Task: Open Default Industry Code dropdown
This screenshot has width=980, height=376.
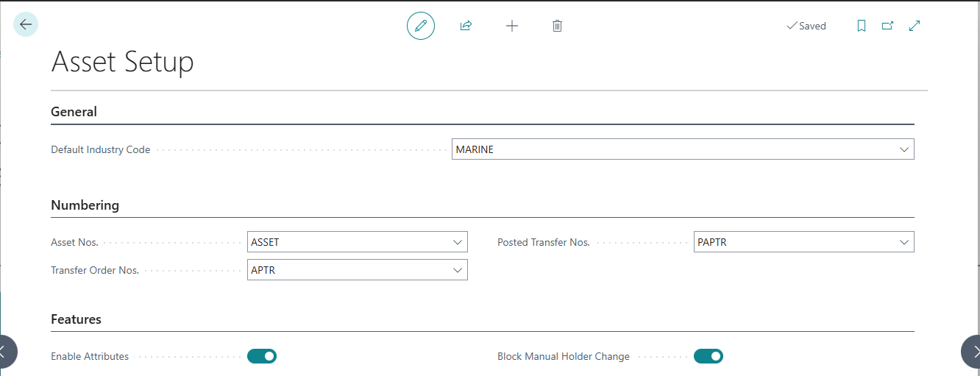Action: [904, 149]
